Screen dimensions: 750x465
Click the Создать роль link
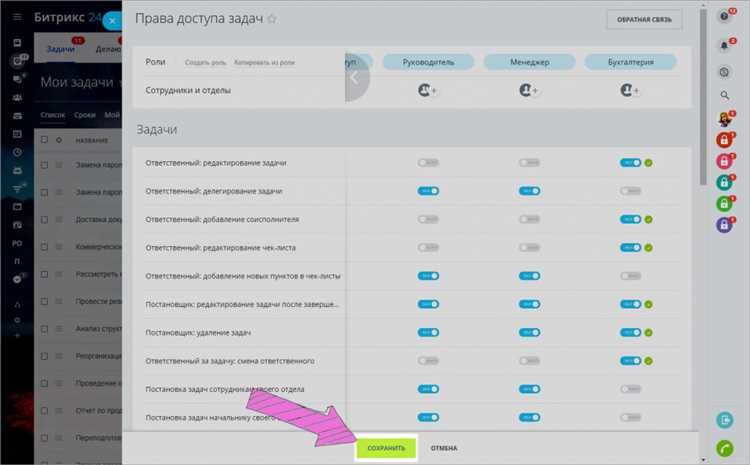tap(205, 63)
